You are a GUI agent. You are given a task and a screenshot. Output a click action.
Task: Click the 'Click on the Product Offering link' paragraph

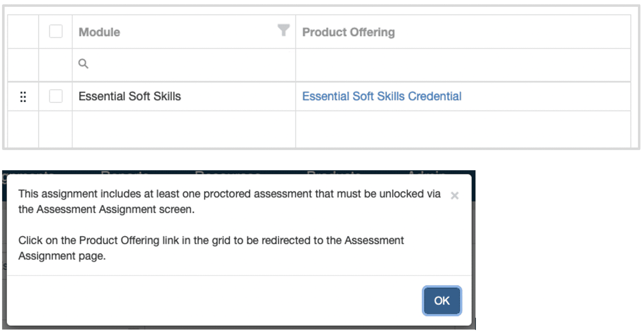211,248
